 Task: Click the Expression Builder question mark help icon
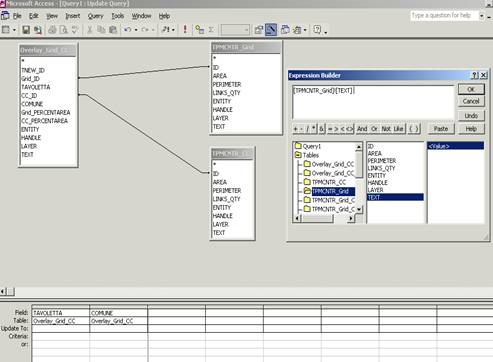[x=475, y=75]
